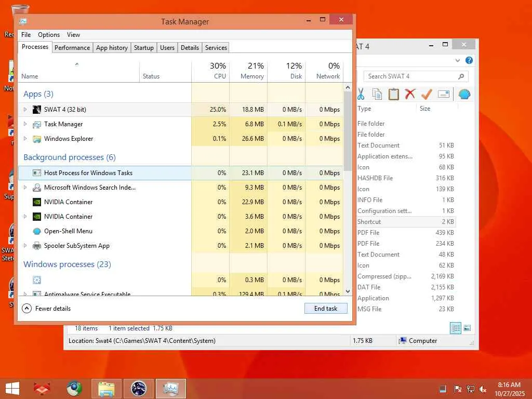The image size is (532, 399).
Task: Click the process list scroll down arrow
Action: (x=348, y=291)
